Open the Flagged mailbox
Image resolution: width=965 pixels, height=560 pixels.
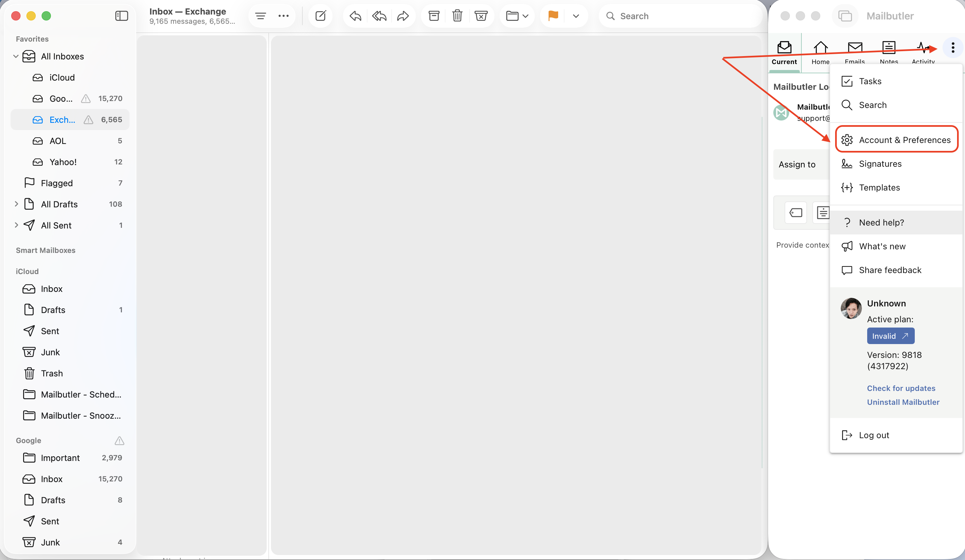click(70, 183)
